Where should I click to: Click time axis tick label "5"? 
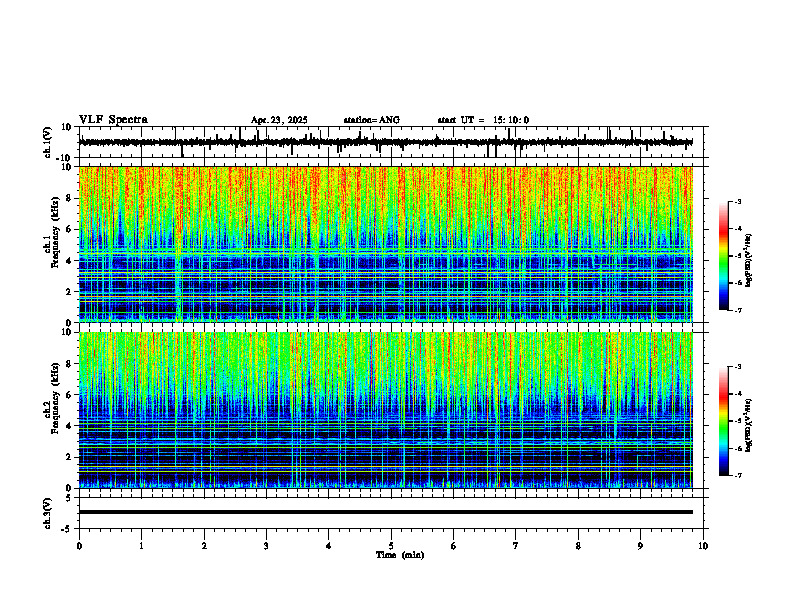(391, 546)
